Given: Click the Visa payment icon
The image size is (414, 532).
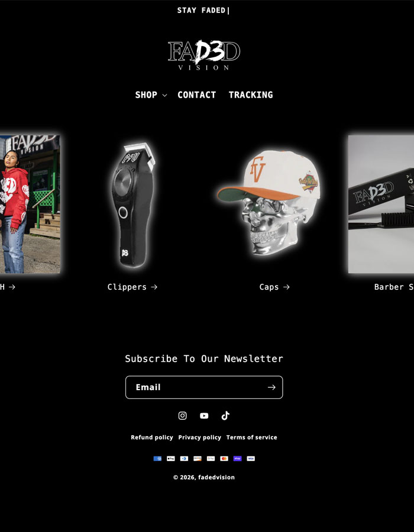Looking at the screenshot, I should [x=251, y=459].
